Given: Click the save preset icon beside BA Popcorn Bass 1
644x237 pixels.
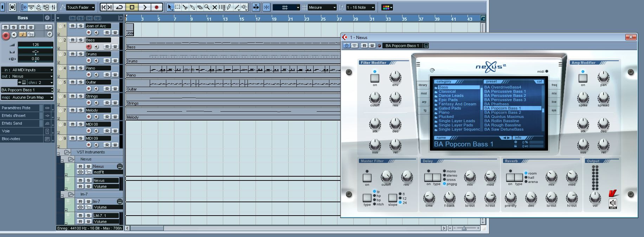Looking at the screenshot, I should (x=426, y=46).
